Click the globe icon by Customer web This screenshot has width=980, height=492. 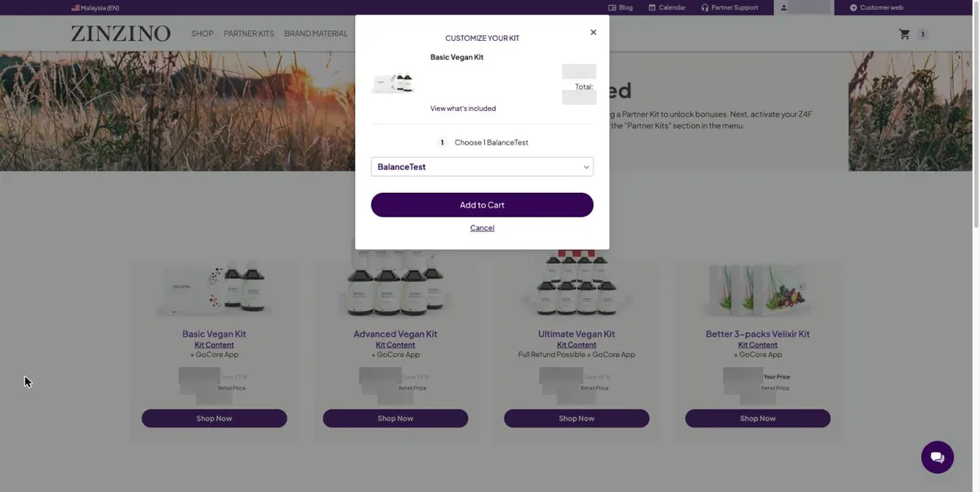(x=853, y=7)
